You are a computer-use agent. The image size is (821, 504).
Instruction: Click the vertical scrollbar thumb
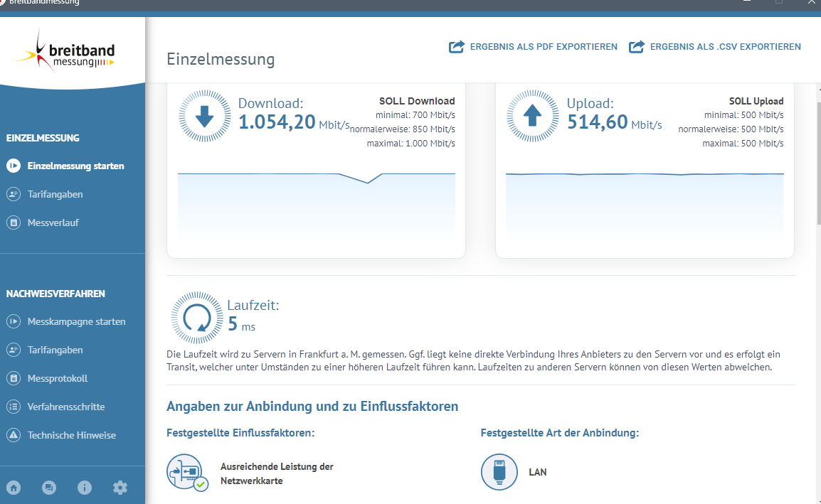(x=818, y=163)
